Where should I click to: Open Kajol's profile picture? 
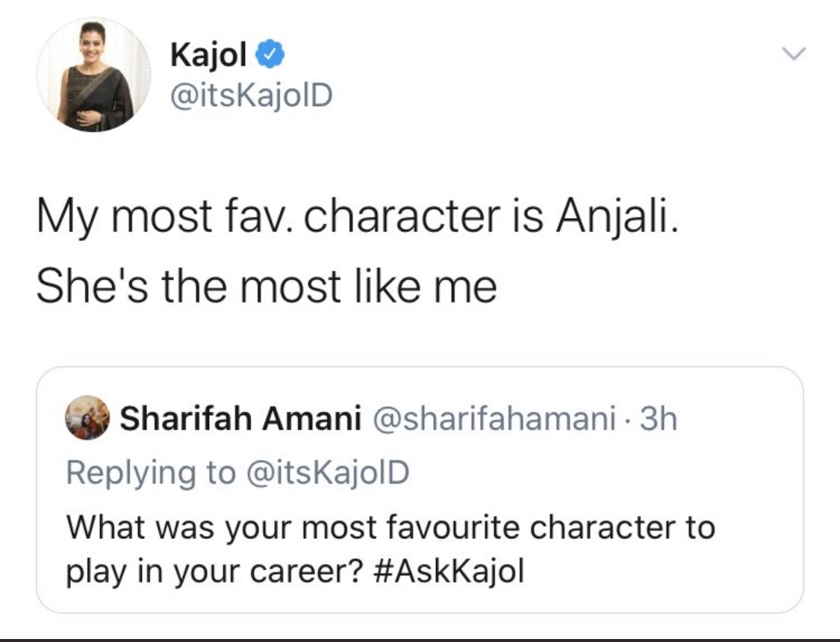93,75
